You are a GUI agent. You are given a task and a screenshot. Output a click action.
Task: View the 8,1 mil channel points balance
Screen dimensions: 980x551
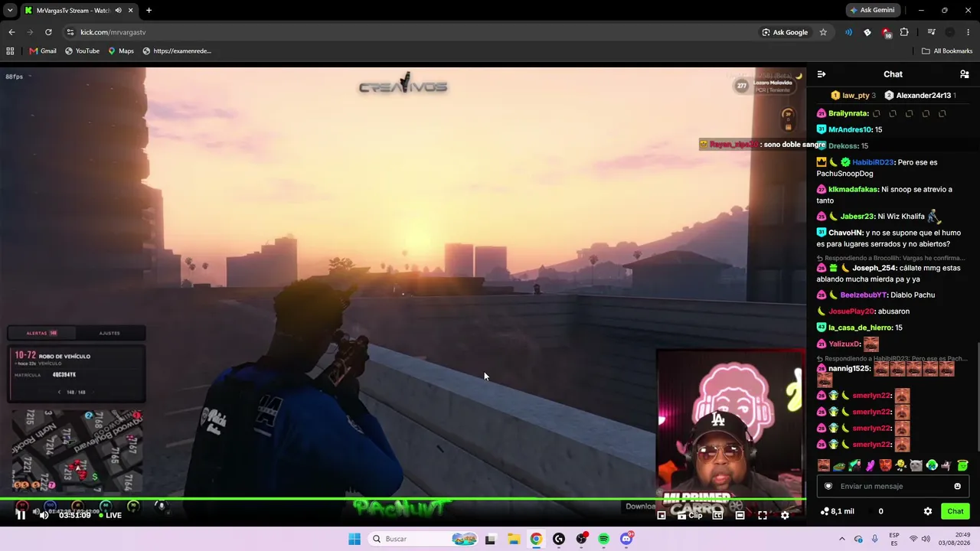coord(837,511)
